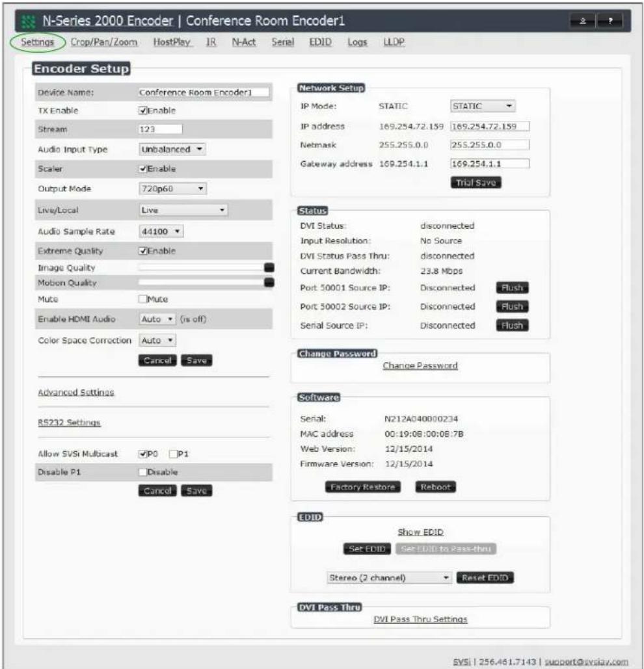Click Current Bandwidth value 23.8 Mbps
The height and width of the screenshot is (669, 644).
441,271
